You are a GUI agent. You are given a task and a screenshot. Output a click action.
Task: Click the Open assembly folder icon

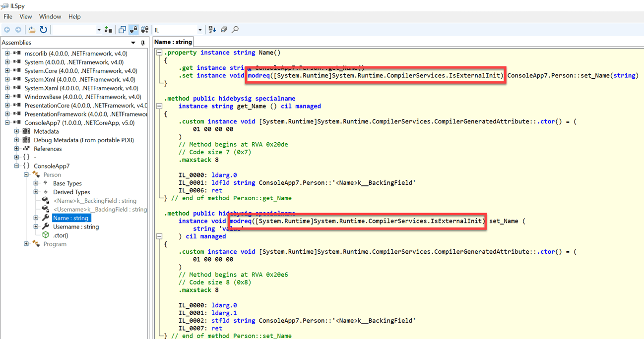click(32, 30)
